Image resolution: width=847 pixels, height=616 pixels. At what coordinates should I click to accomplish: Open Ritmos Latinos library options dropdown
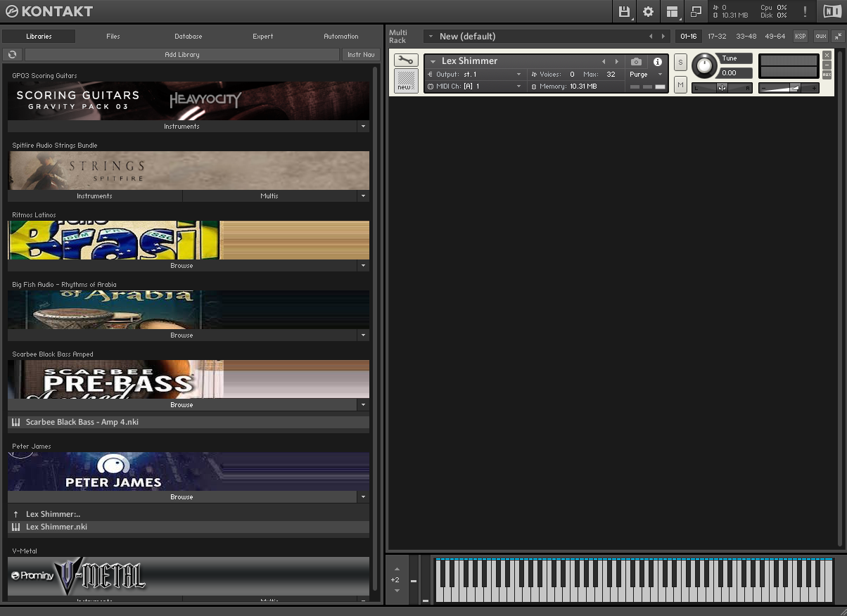(x=363, y=266)
